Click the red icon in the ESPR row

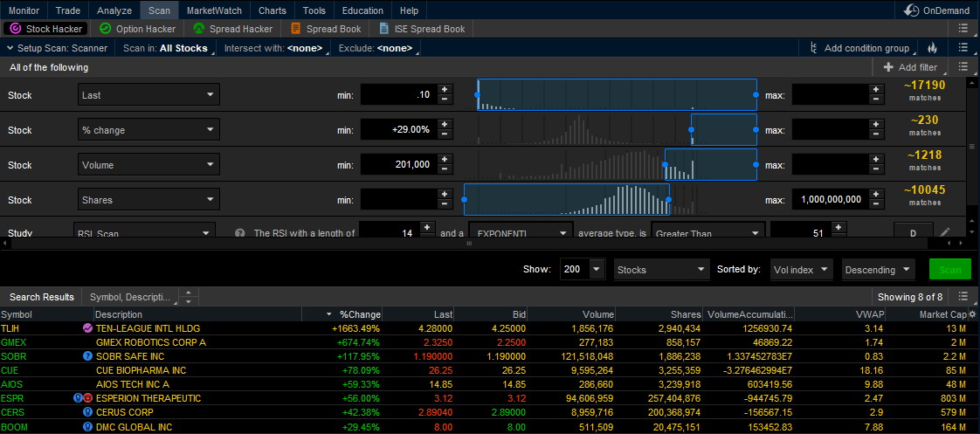point(88,398)
